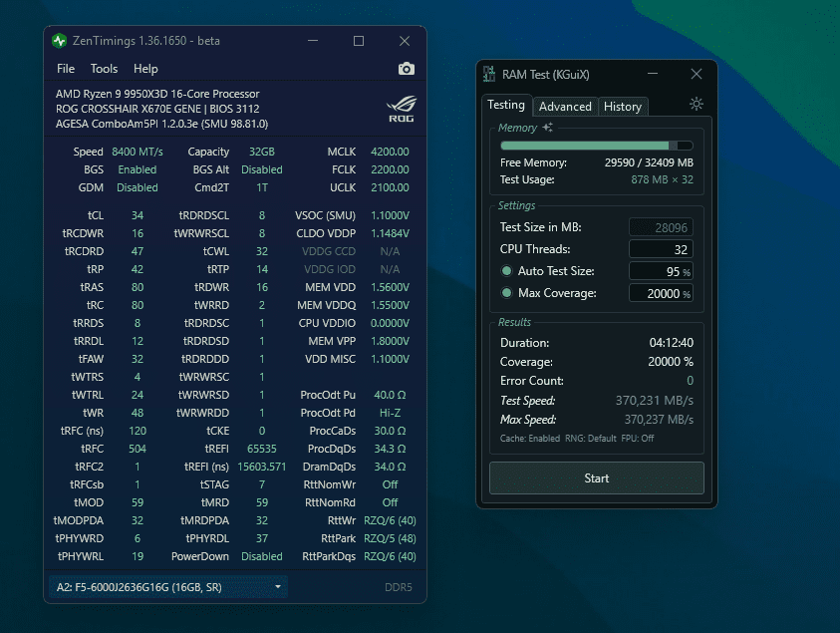Click the tCL value 34
This screenshot has height=633, width=840.
pos(138,215)
